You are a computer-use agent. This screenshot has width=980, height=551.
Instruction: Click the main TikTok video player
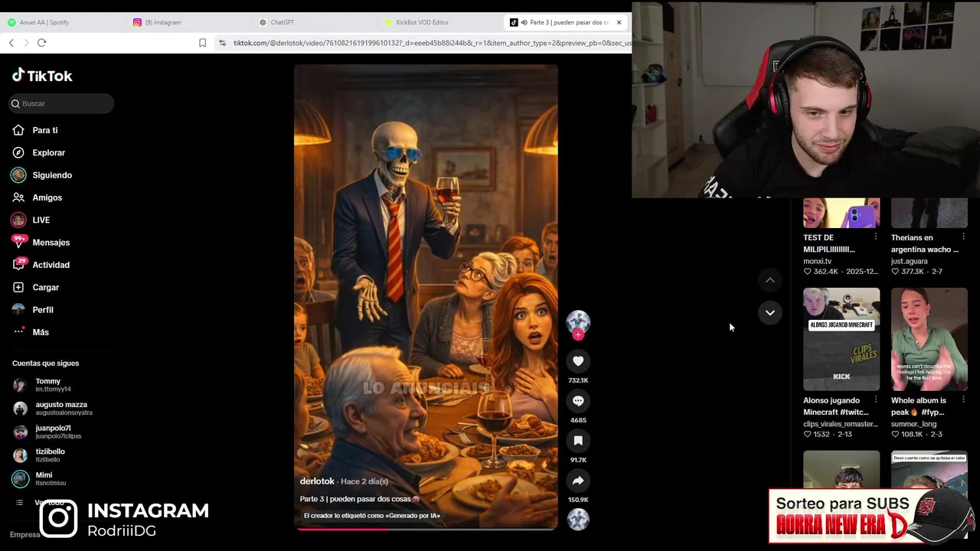pos(426,297)
